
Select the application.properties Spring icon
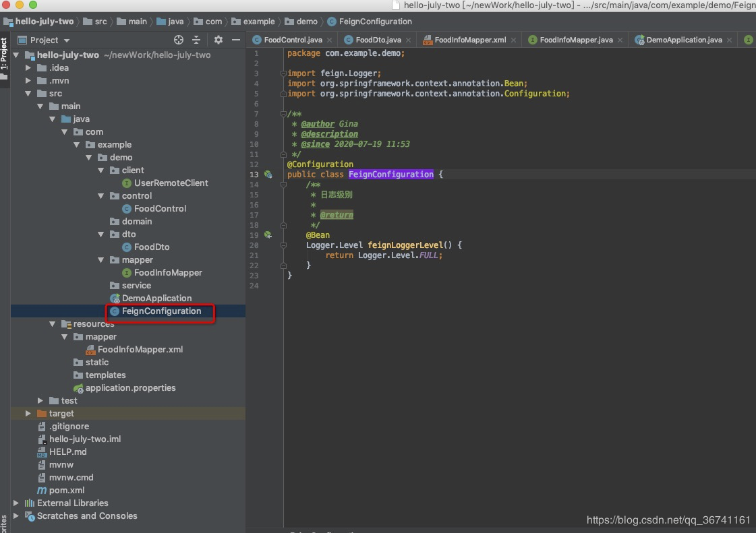(78, 388)
